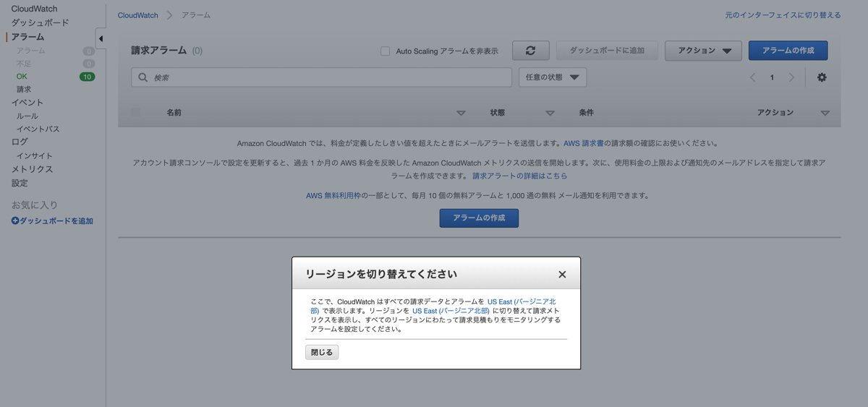Select アラーム section in sidebar
The height and width of the screenshot is (407, 868).
click(x=27, y=36)
